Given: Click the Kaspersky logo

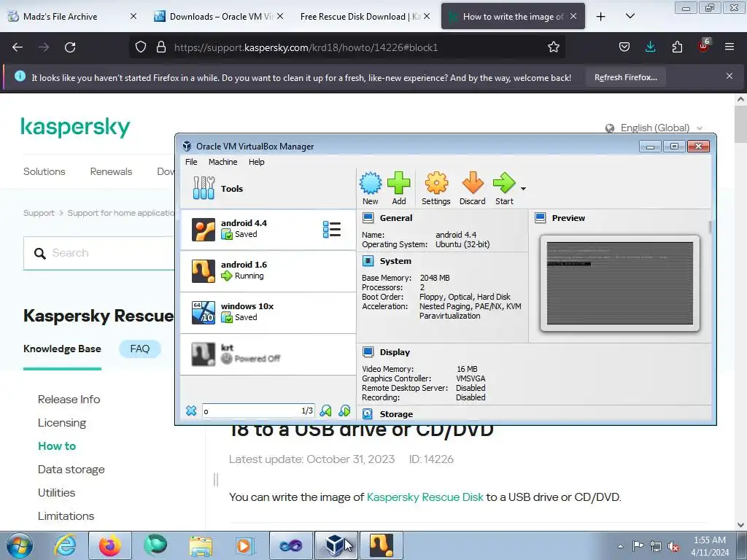Looking at the screenshot, I should (75, 127).
